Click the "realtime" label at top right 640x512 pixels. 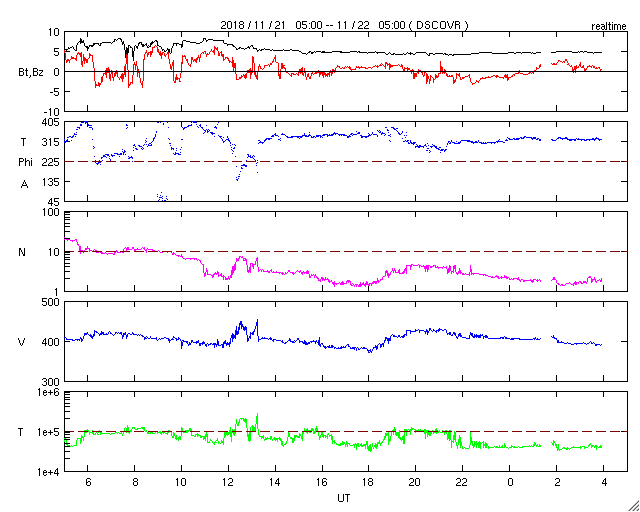(x=608, y=23)
